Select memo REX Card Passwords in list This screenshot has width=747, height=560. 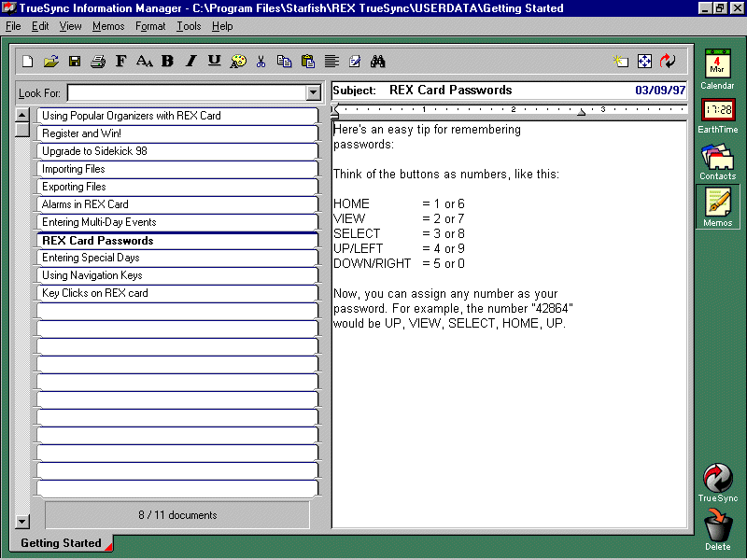tap(177, 241)
